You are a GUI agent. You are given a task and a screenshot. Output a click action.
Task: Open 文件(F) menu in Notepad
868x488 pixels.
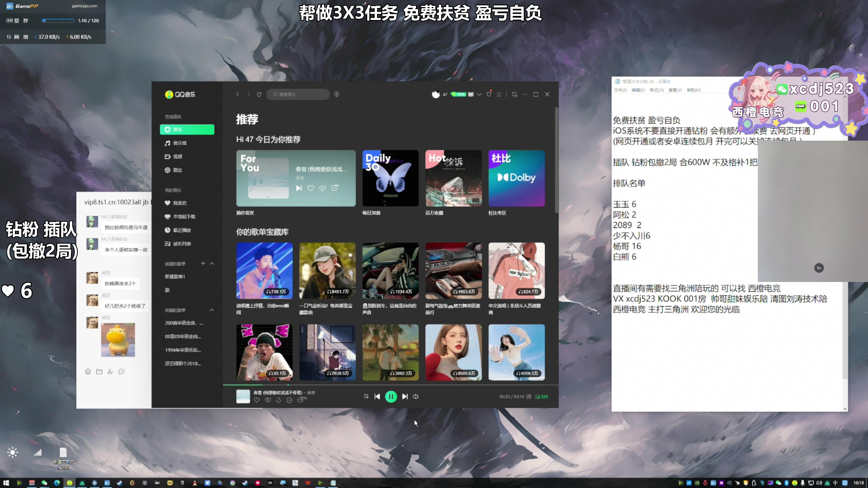tap(620, 90)
